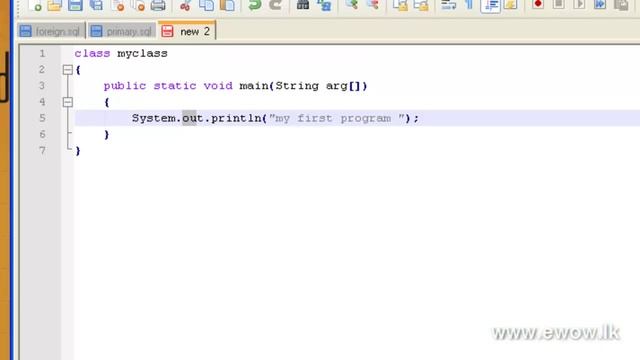
Task: Toggle the Word Wrap toolbar icon
Action: (449, 5)
